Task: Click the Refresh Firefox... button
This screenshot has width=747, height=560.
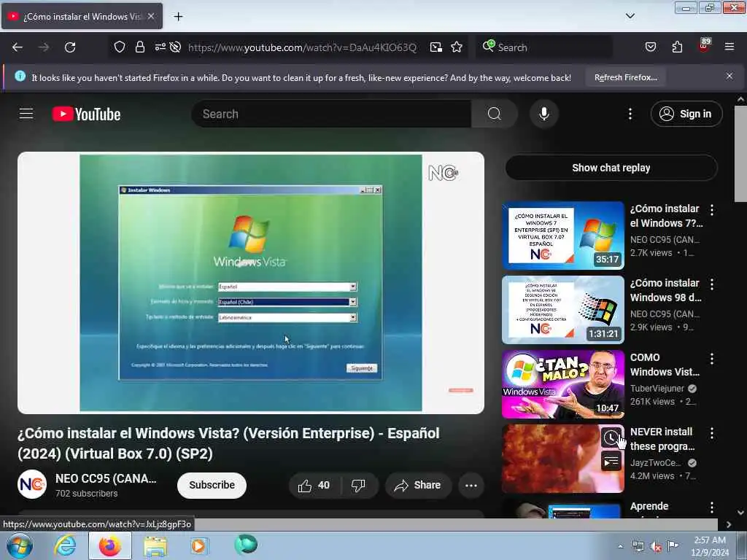Action: coord(625,77)
